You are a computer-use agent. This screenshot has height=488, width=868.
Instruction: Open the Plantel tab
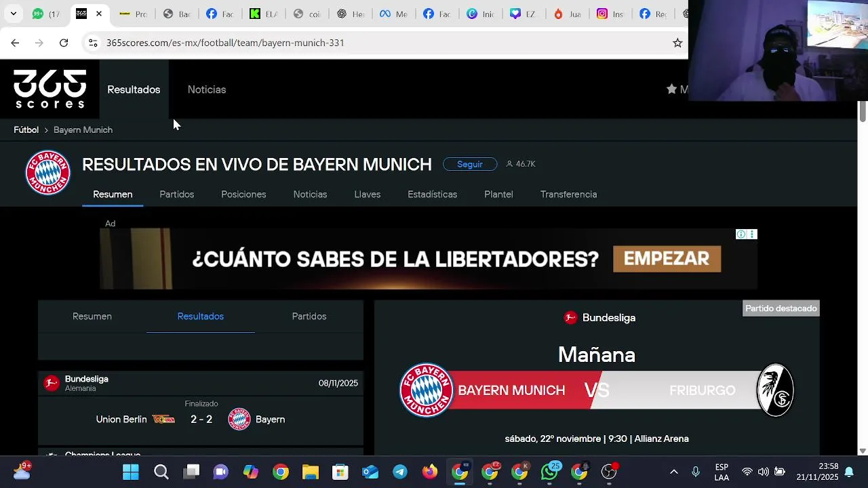coord(498,195)
